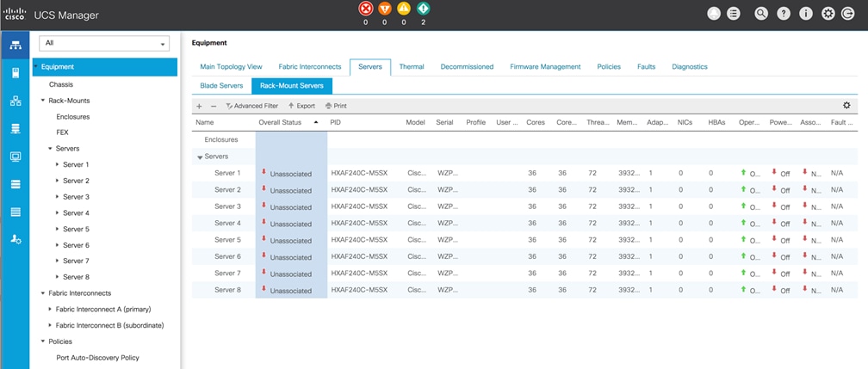Collapse the Rack-Mounts tree node
This screenshot has height=369, width=868.
click(x=43, y=101)
